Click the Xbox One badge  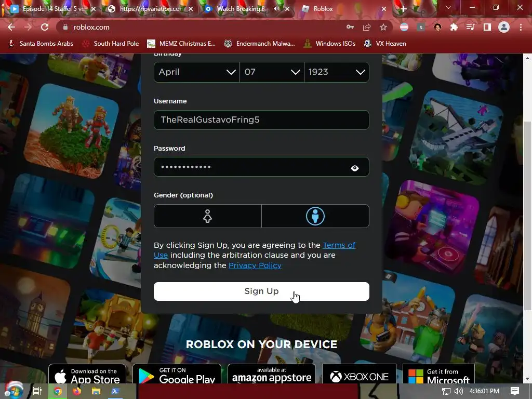(x=360, y=374)
